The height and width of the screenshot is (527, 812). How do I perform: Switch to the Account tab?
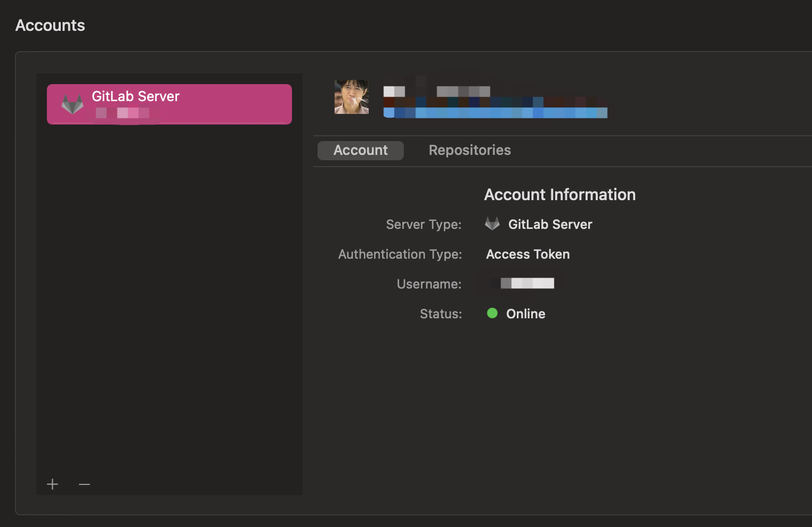point(361,151)
